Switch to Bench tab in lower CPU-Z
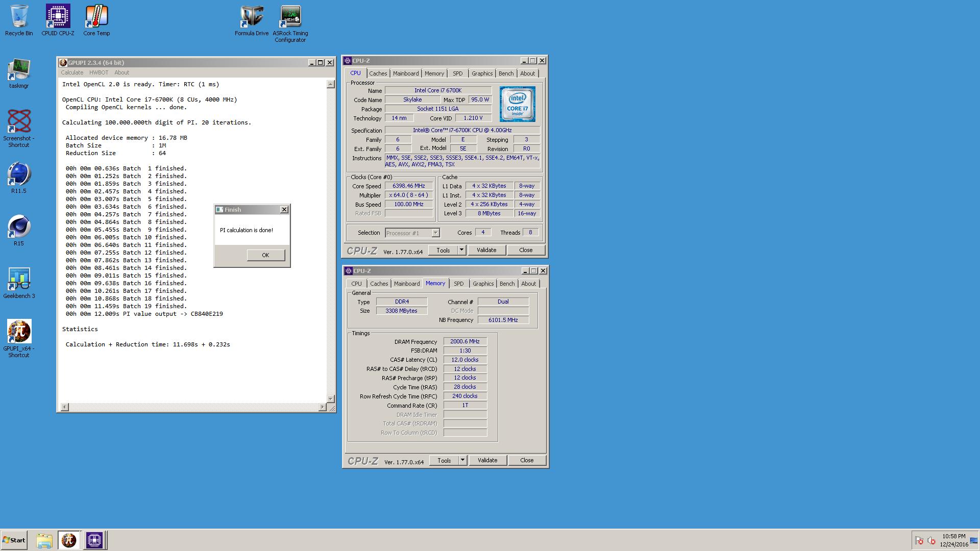This screenshot has width=980, height=551. pyautogui.click(x=507, y=284)
